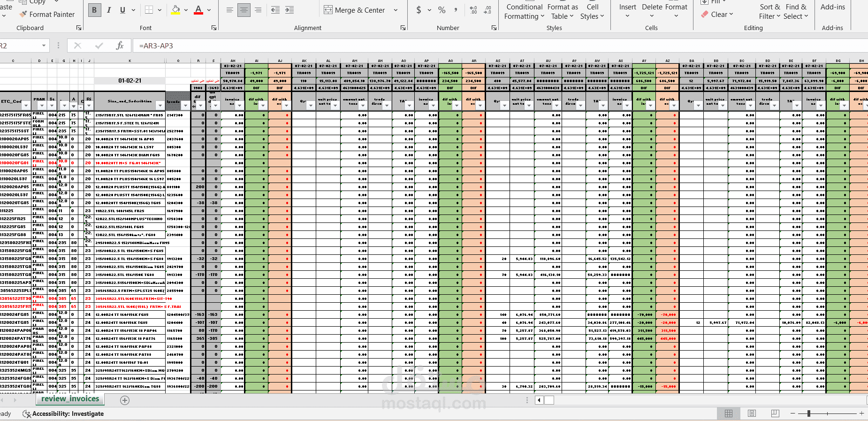This screenshot has height=421, width=868.
Task: Open Format as Table gallery
Action: click(563, 11)
